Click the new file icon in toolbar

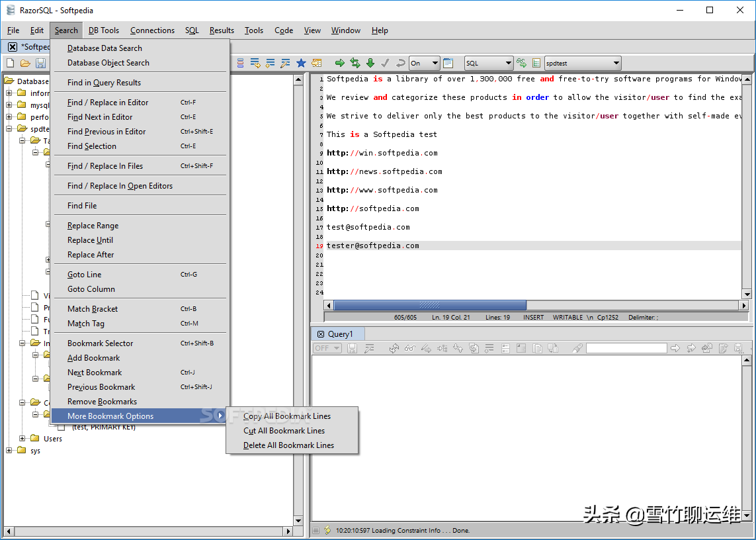click(x=10, y=63)
